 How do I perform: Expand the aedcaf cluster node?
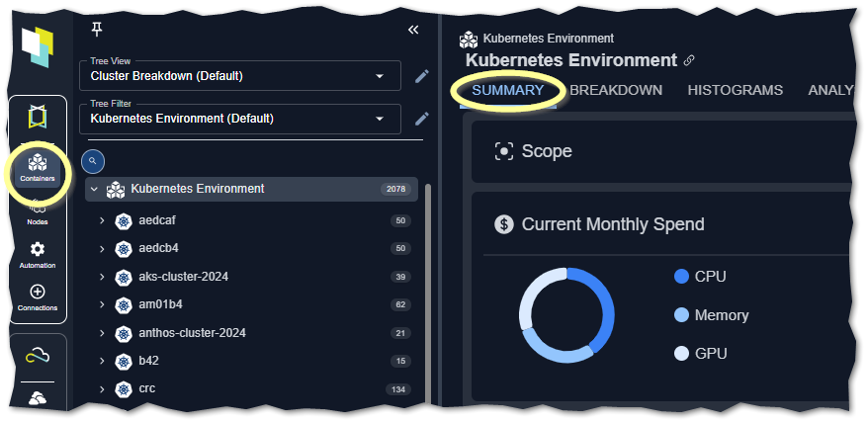pos(102,221)
